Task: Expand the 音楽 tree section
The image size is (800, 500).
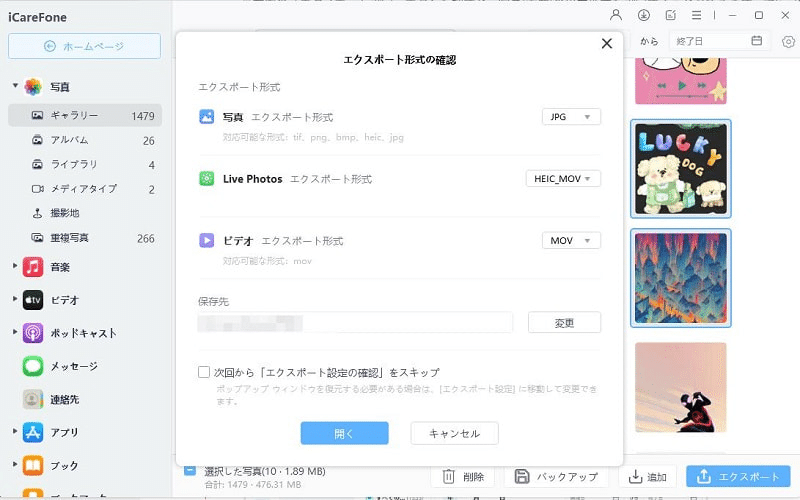Action: tap(15, 265)
